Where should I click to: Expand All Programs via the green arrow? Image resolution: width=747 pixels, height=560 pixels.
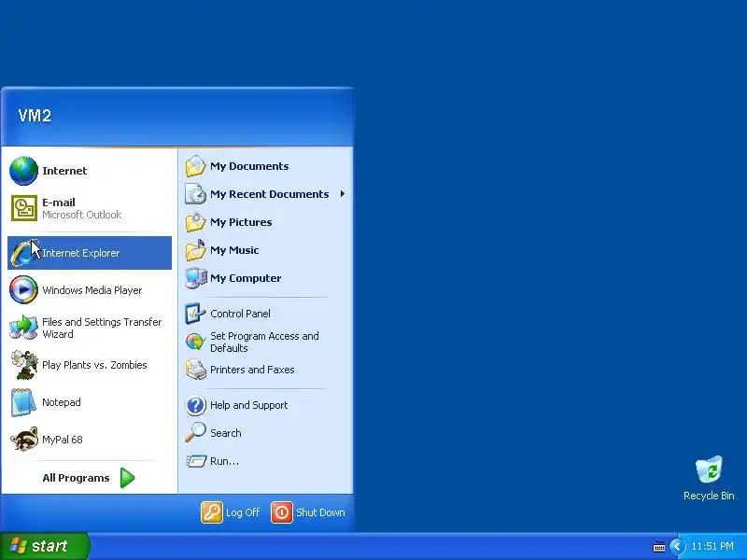tap(127, 478)
